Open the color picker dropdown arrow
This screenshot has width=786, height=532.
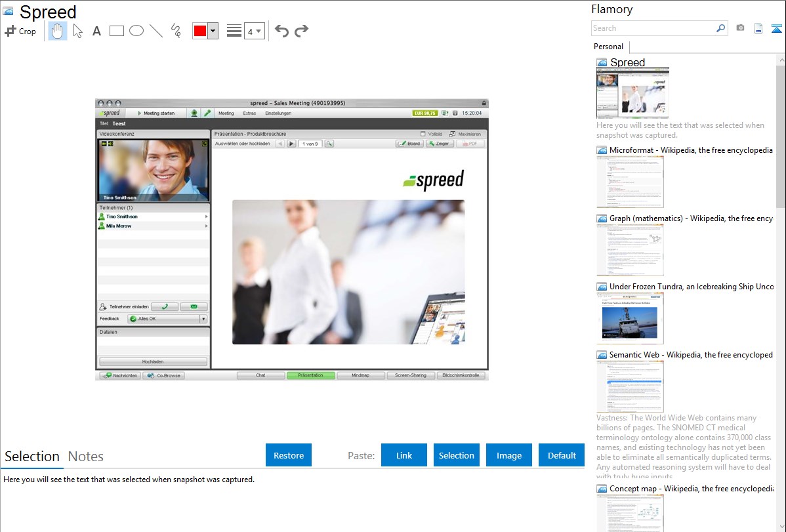click(213, 31)
